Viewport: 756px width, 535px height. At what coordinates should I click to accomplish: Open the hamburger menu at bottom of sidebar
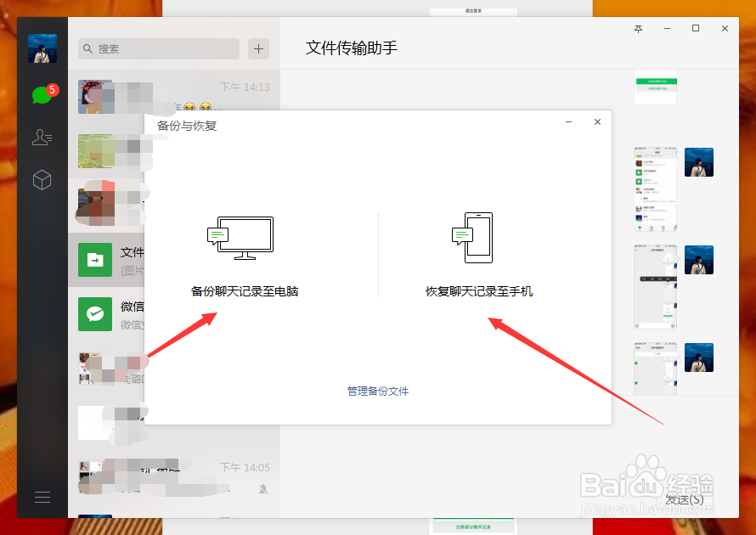[x=42, y=497]
